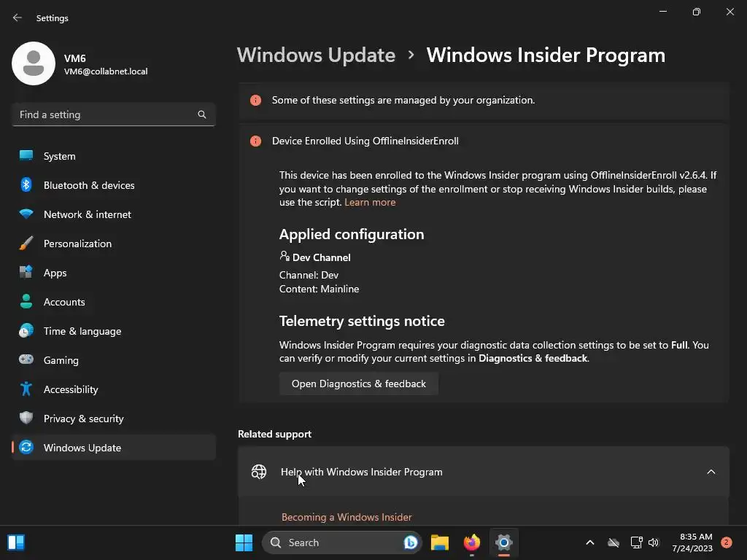Click the Accessibility figure icon
Screen dimensions: 747x560
coord(26,389)
